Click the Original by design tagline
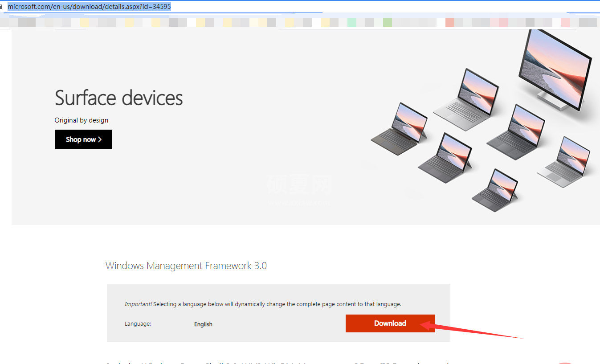The height and width of the screenshot is (364, 600). tap(82, 120)
